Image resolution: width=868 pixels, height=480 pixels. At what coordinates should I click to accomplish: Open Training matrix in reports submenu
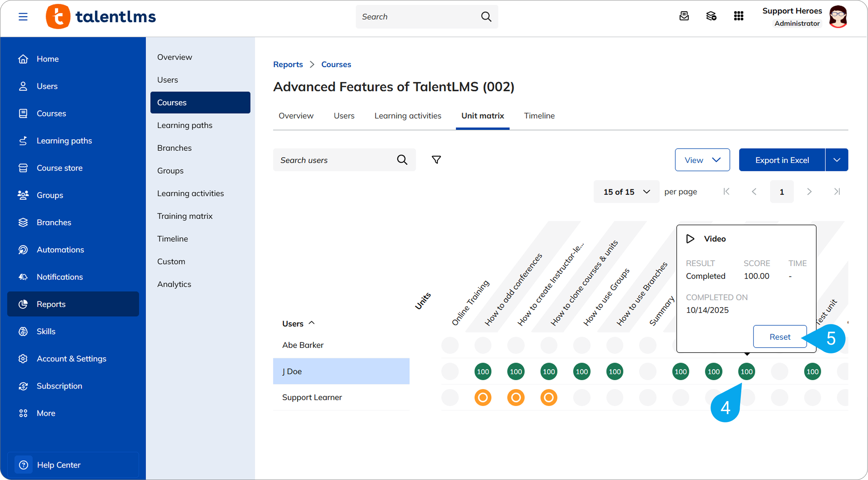(185, 216)
